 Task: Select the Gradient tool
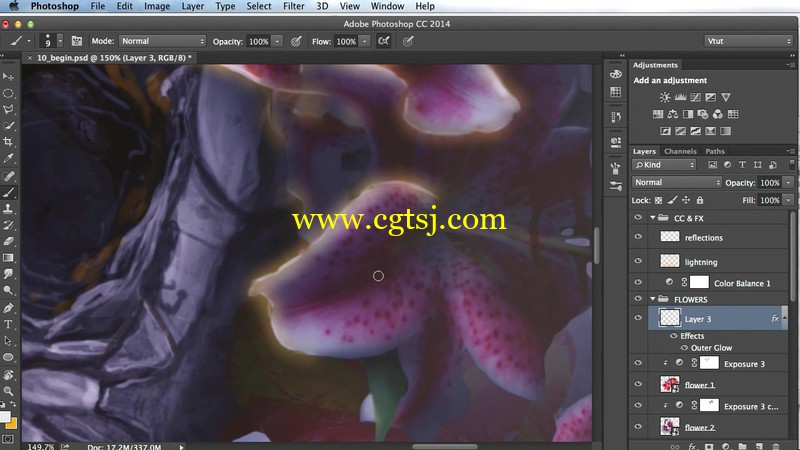(8, 258)
